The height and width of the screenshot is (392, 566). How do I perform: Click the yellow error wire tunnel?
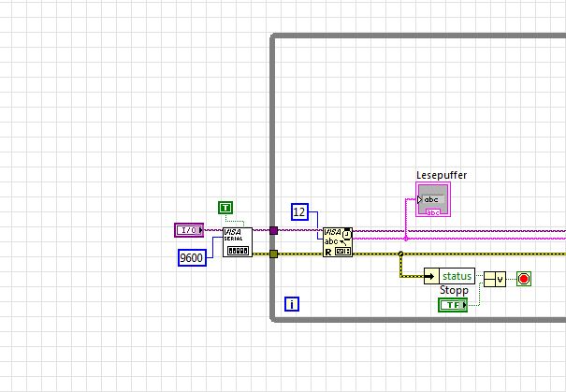[273, 254]
